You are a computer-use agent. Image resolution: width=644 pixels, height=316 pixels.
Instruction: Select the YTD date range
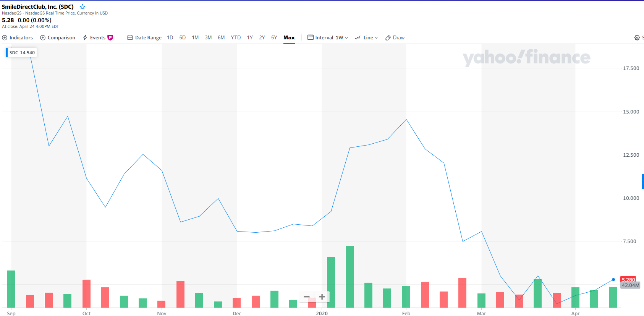click(x=236, y=38)
